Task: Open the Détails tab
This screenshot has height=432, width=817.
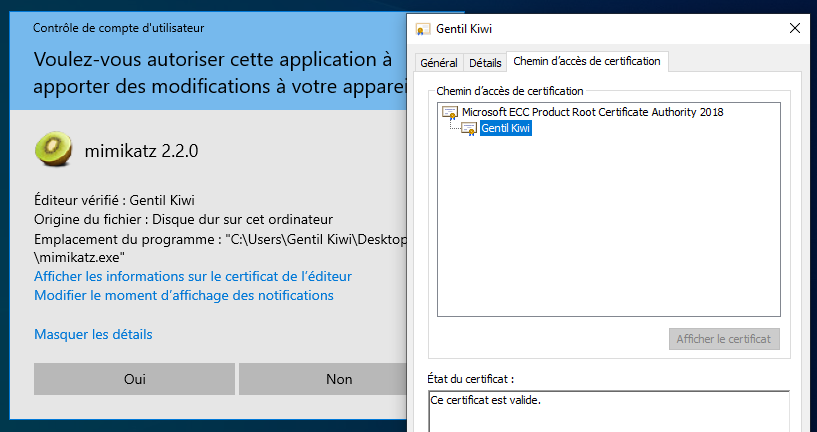Action: point(485,63)
